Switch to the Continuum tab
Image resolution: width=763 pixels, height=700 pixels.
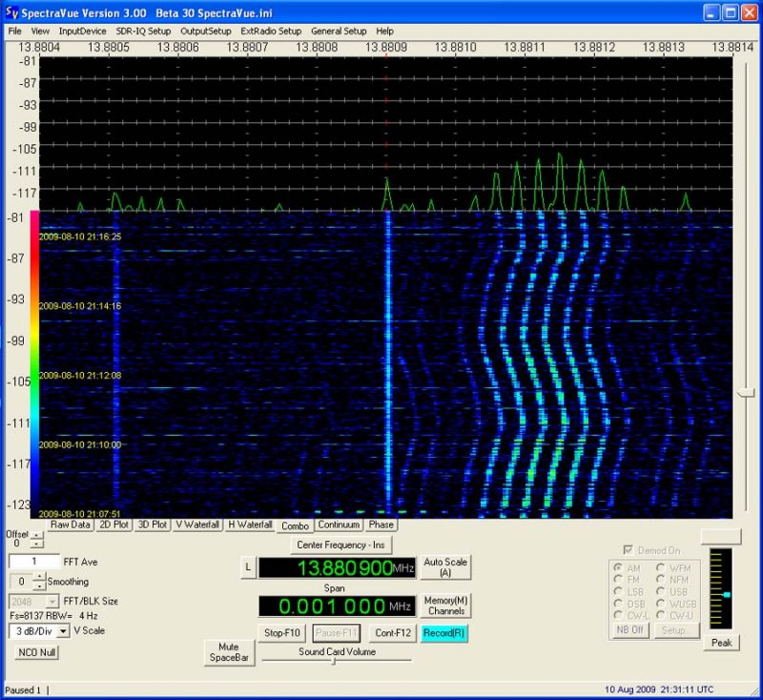(x=339, y=525)
